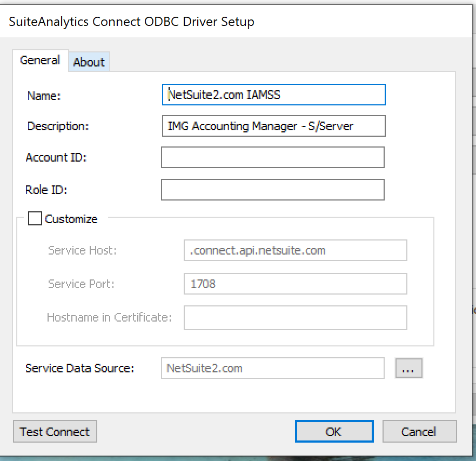Screen dimensions: 476x461
Task: Click the Service Host: label
Action: tap(82, 250)
